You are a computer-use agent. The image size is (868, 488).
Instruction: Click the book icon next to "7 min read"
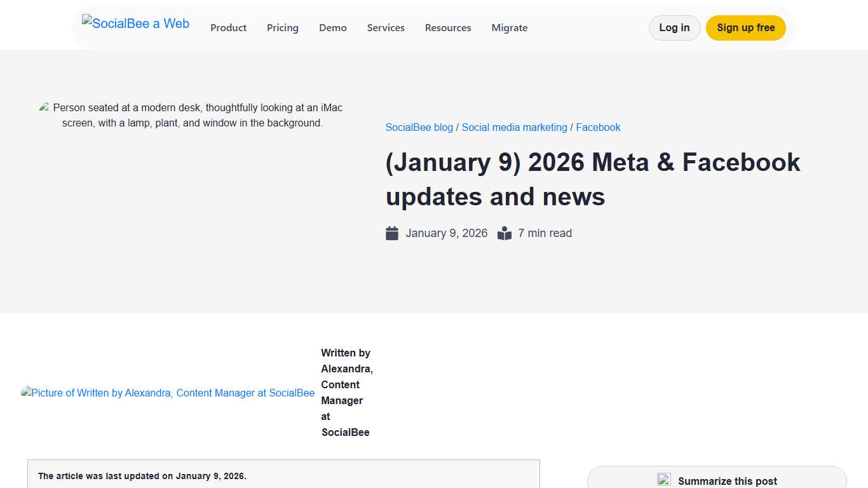[x=504, y=233]
